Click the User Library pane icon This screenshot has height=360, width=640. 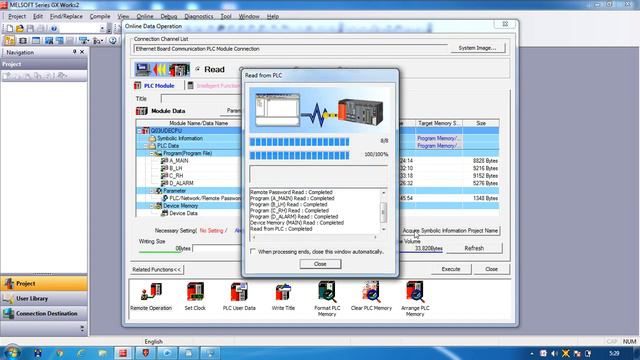[x=9, y=298]
